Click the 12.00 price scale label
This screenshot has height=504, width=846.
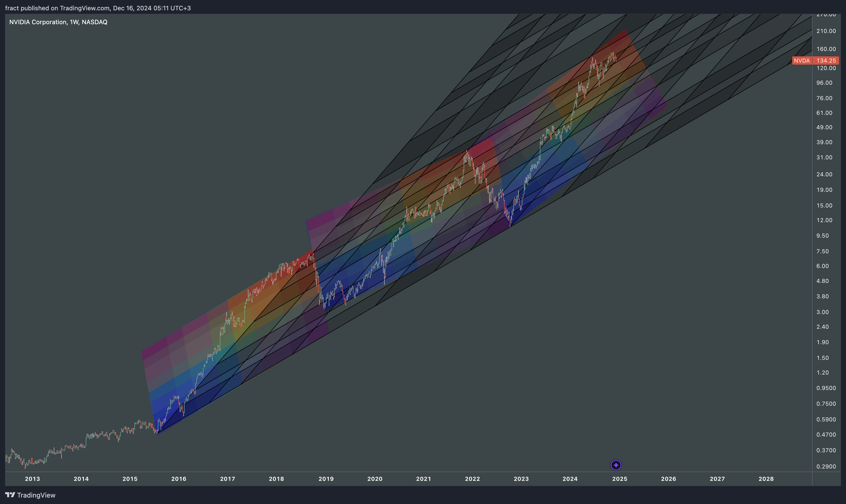[824, 220]
